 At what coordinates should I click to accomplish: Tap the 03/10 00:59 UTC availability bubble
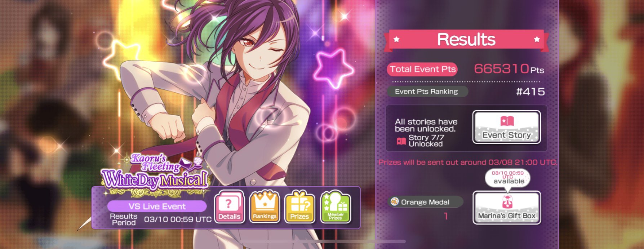(508, 178)
